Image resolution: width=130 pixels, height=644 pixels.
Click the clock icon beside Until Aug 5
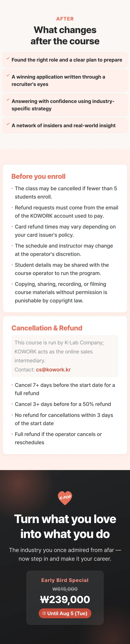click(44, 613)
